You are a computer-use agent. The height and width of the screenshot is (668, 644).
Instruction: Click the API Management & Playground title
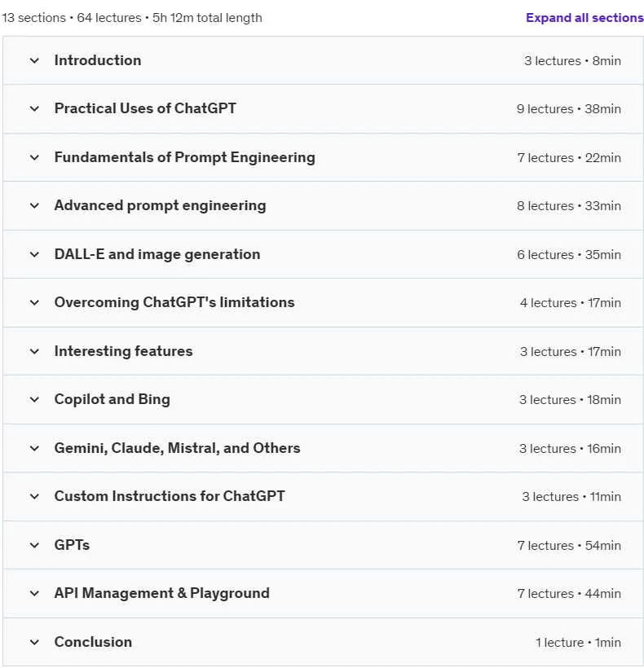click(x=162, y=593)
